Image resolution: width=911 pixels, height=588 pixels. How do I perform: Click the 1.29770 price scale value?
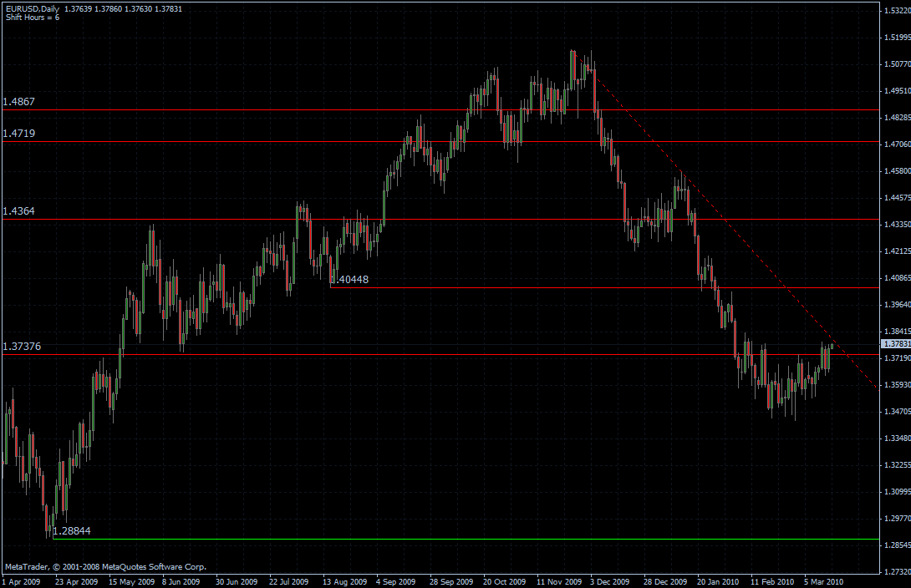pyautogui.click(x=898, y=519)
